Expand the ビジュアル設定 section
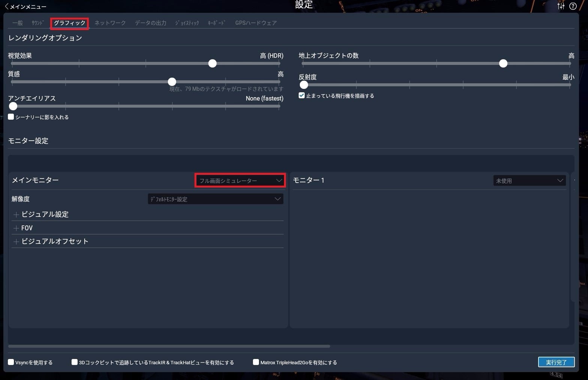This screenshot has width=588, height=380. (16, 215)
